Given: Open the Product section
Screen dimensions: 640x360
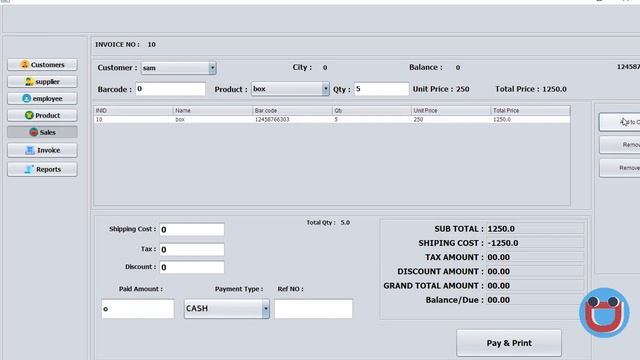Looking at the screenshot, I should (42, 116).
